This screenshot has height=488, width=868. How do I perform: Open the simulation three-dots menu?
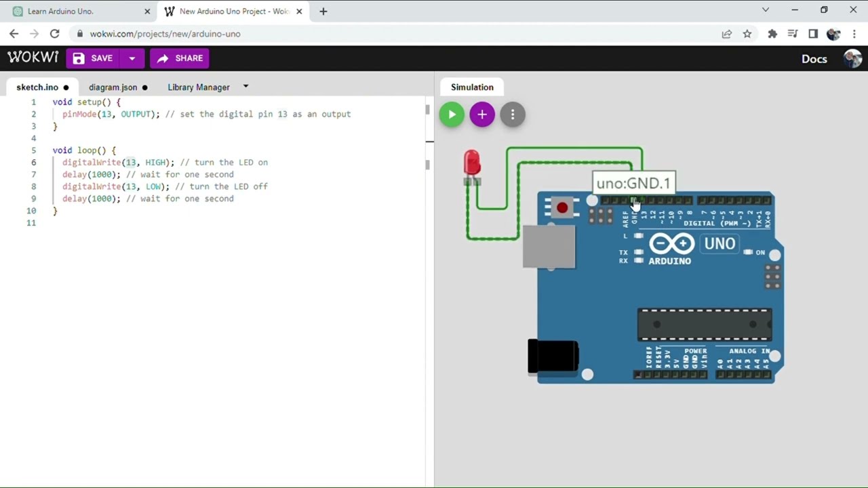(513, 115)
